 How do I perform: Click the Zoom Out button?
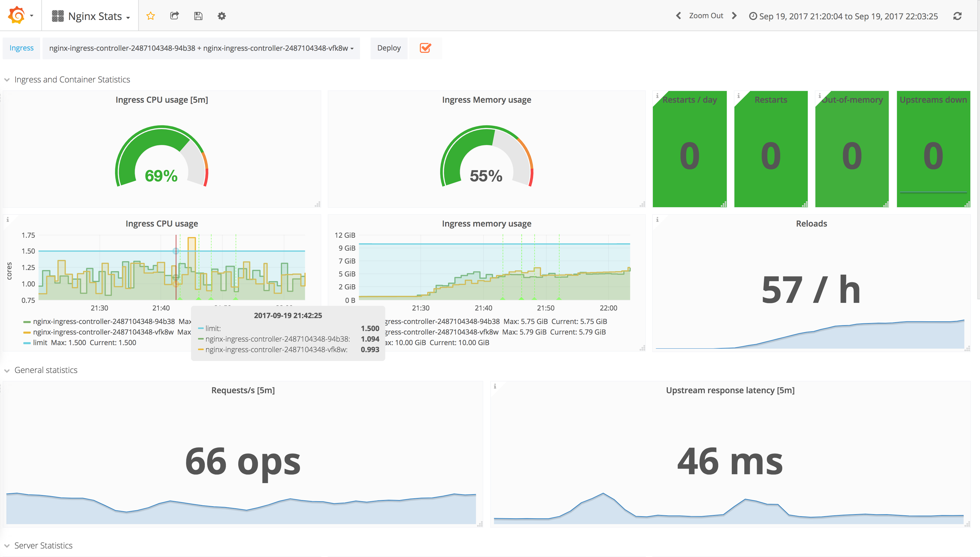coord(706,16)
